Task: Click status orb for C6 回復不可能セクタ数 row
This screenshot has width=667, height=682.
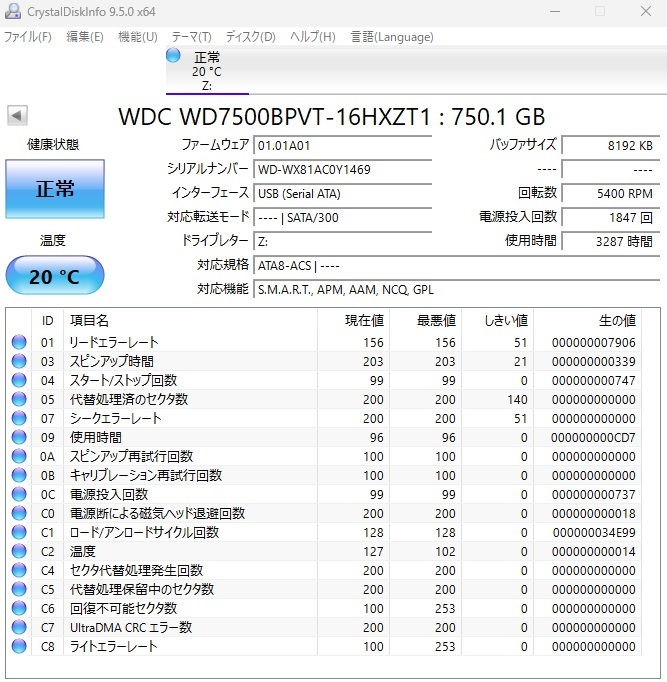Action: tap(19, 608)
